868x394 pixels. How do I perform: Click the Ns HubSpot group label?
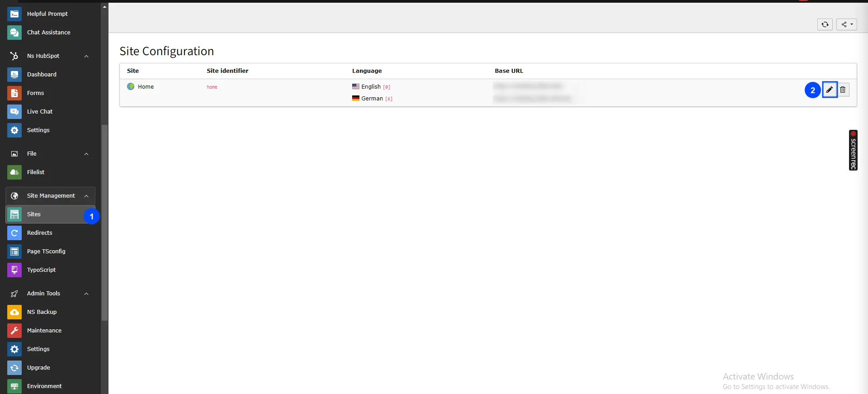43,56
